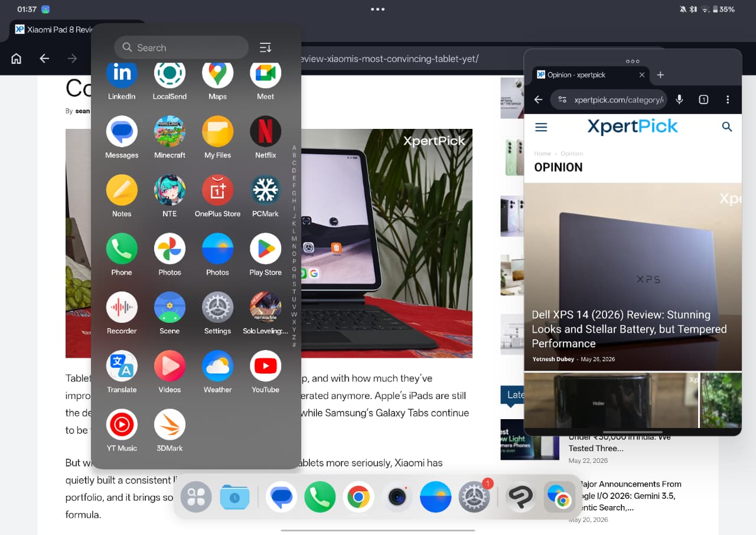
Task: Open Messages from the app drawer
Action: coord(122,131)
